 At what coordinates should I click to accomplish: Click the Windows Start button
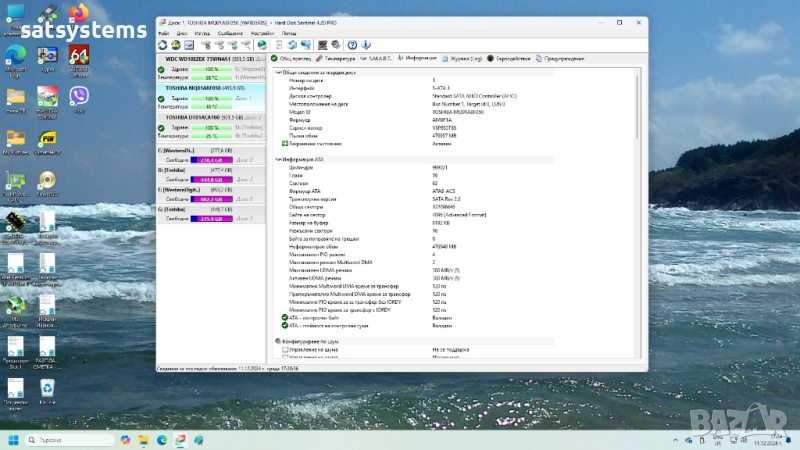pos(14,439)
